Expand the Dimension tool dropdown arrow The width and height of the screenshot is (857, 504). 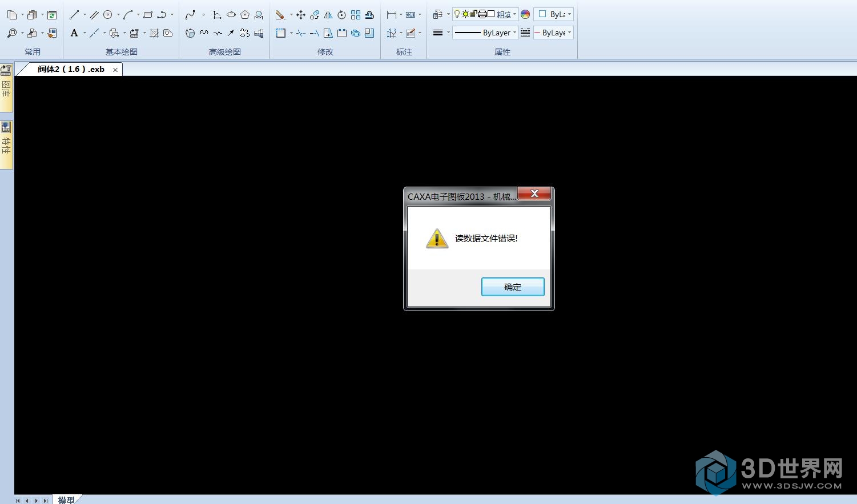(401, 15)
